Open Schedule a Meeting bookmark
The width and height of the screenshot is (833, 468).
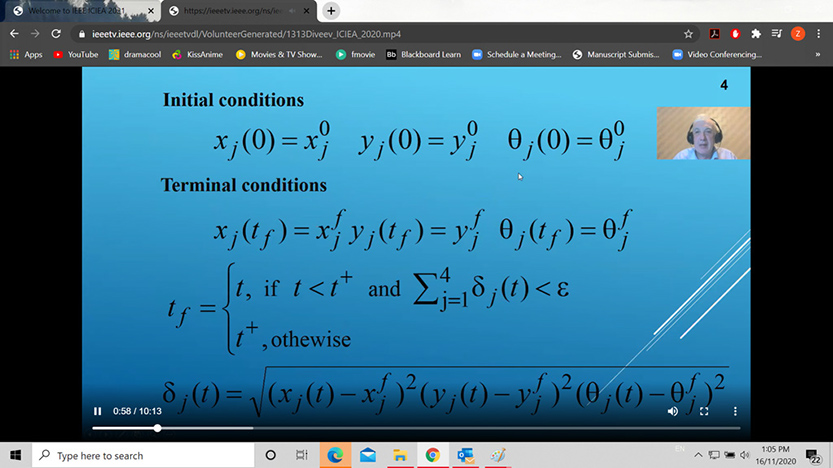(x=517, y=55)
